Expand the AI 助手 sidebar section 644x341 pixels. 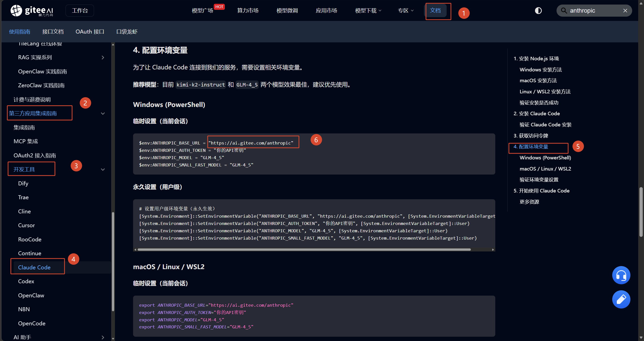[x=103, y=337]
